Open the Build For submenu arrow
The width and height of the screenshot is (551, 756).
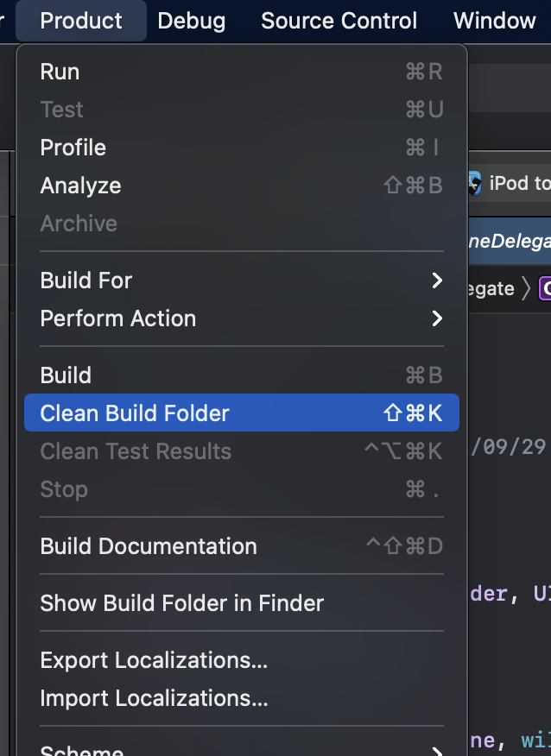point(437,280)
